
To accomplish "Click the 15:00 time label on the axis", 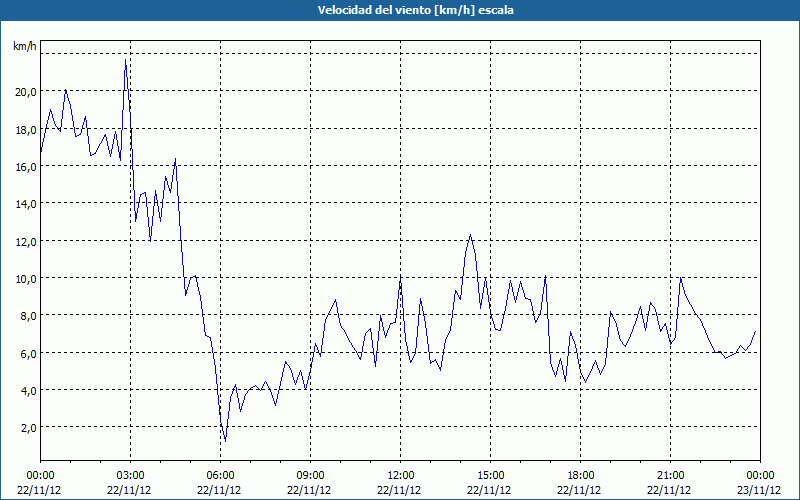I will point(490,476).
